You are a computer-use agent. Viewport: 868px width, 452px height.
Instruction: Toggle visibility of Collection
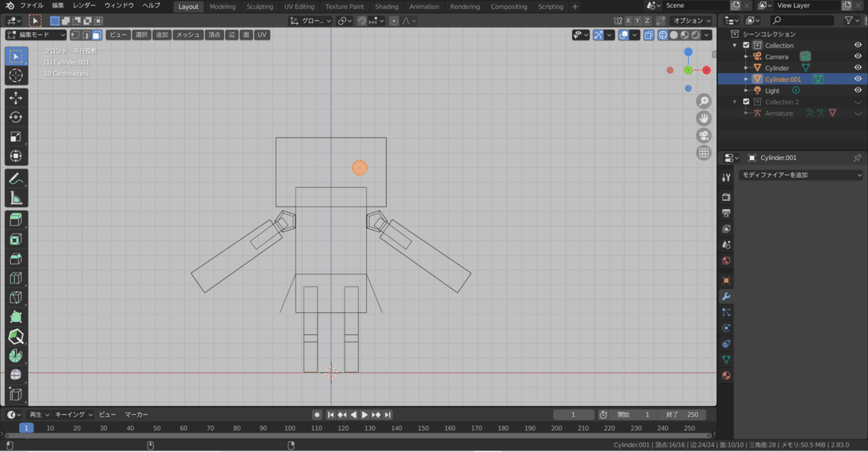click(857, 45)
